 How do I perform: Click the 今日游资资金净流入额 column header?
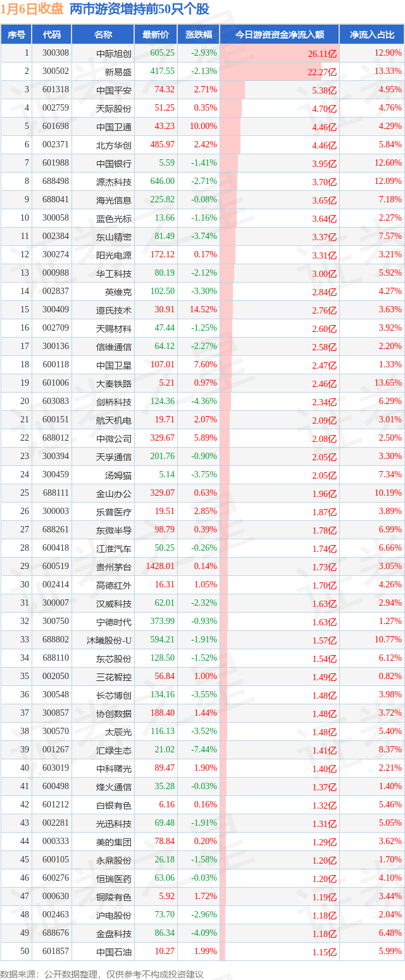tap(280, 35)
